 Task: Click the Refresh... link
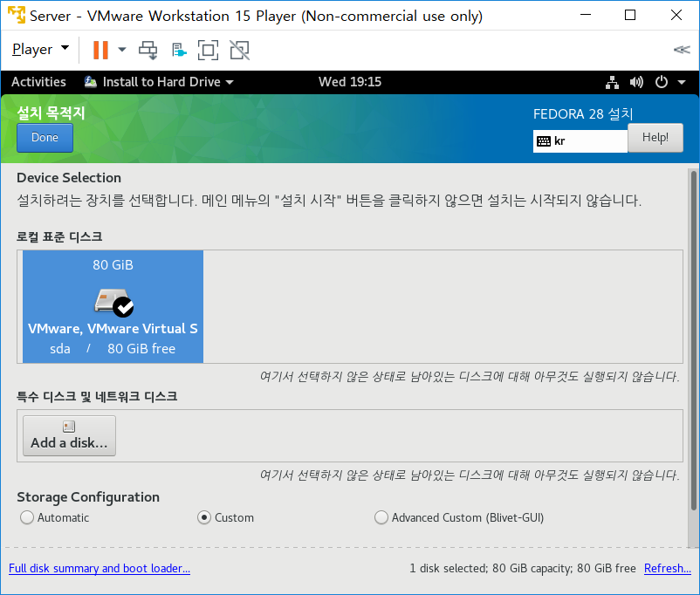pyautogui.click(x=668, y=568)
